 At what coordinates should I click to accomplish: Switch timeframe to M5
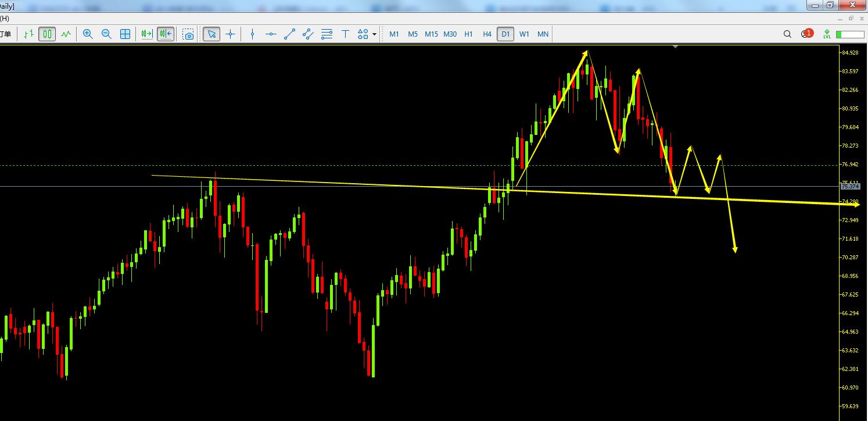point(413,34)
